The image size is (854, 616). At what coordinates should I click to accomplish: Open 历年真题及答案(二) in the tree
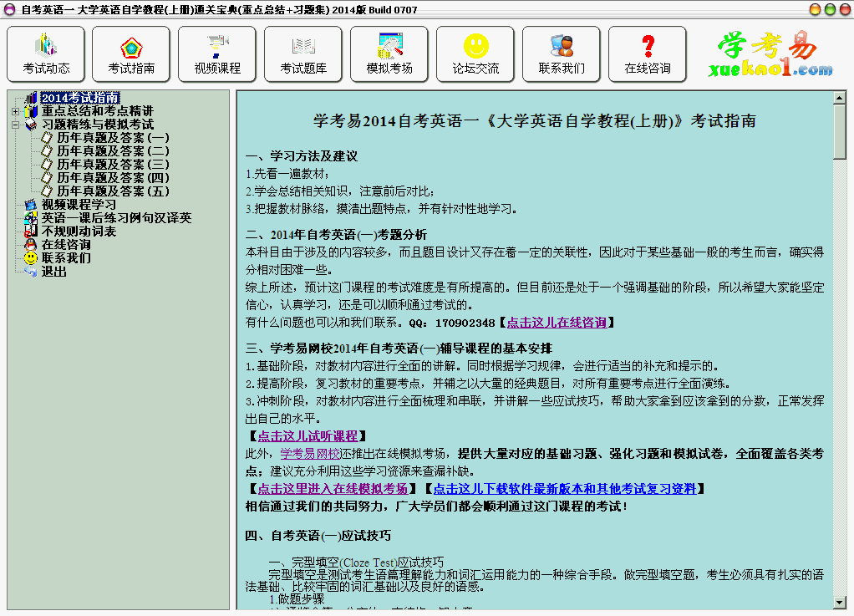point(114,151)
